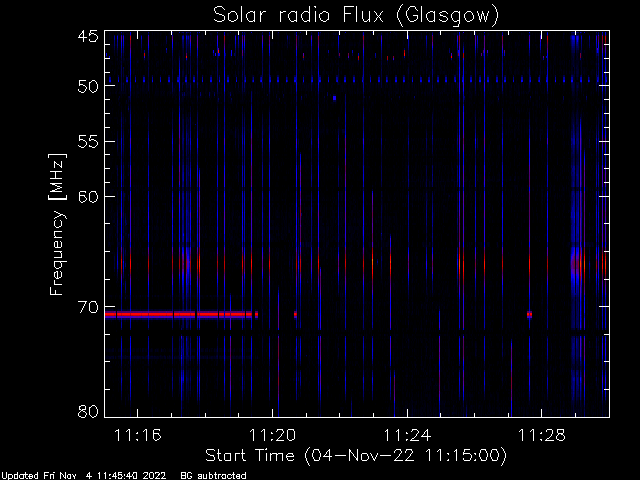Click the 11:24 time axis label
This screenshot has height=480, width=640.
pos(407,436)
